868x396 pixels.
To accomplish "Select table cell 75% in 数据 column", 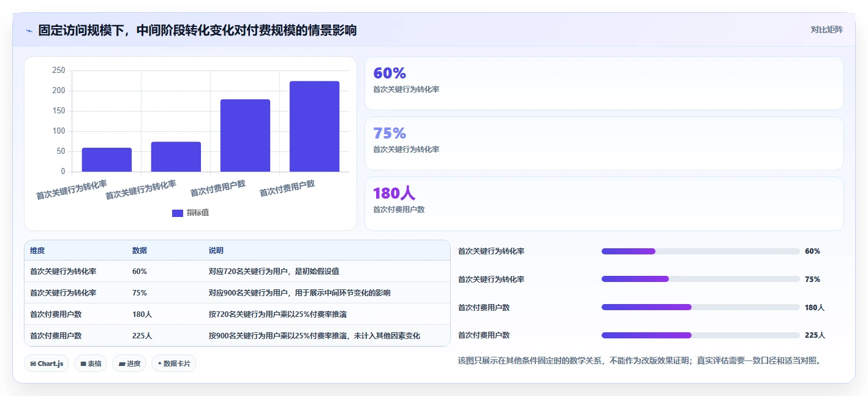I will click(x=140, y=292).
